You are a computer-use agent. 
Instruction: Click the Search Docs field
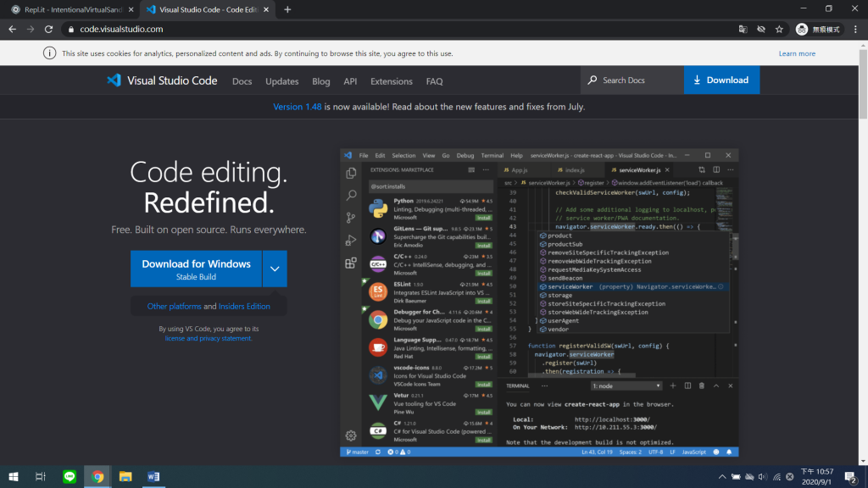click(632, 80)
